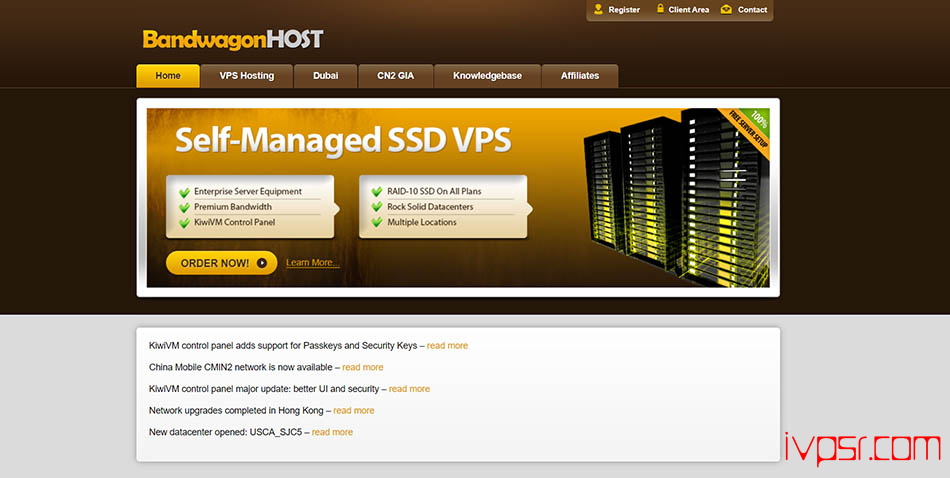Click green checkmark next to Enterprise Server Equipment
This screenshot has width=950, height=478.
(184, 192)
